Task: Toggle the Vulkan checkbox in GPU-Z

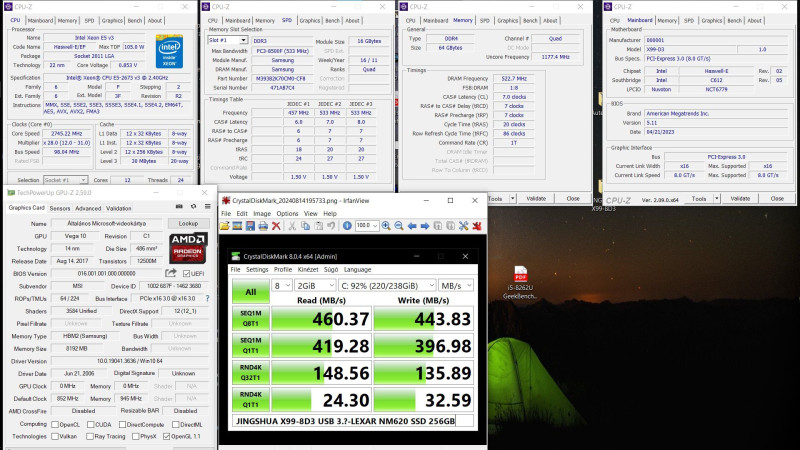Action: [x=55, y=436]
